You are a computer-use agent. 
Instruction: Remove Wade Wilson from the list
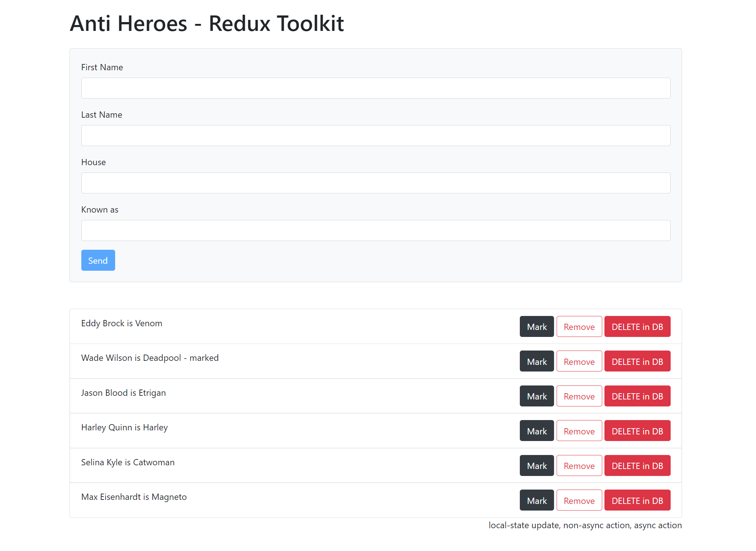(579, 361)
